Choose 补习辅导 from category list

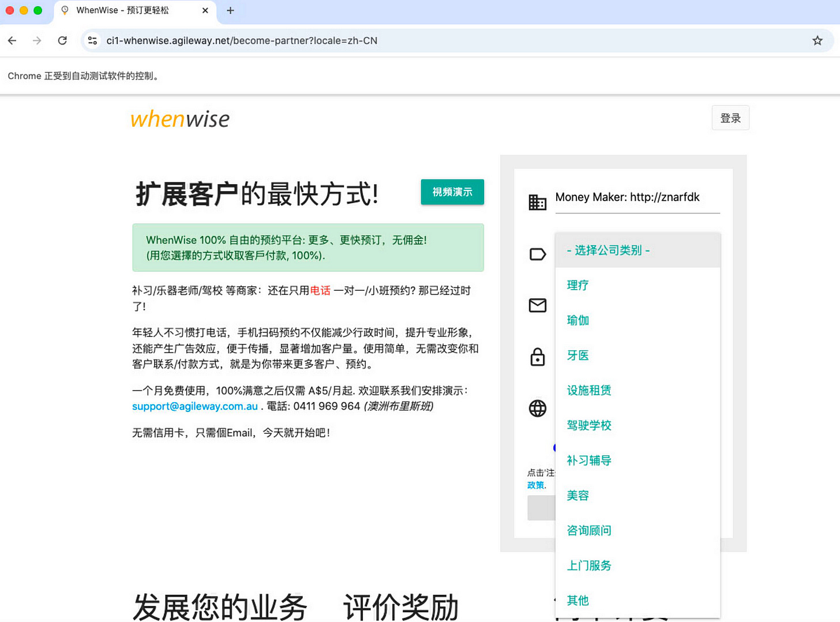click(x=637, y=460)
